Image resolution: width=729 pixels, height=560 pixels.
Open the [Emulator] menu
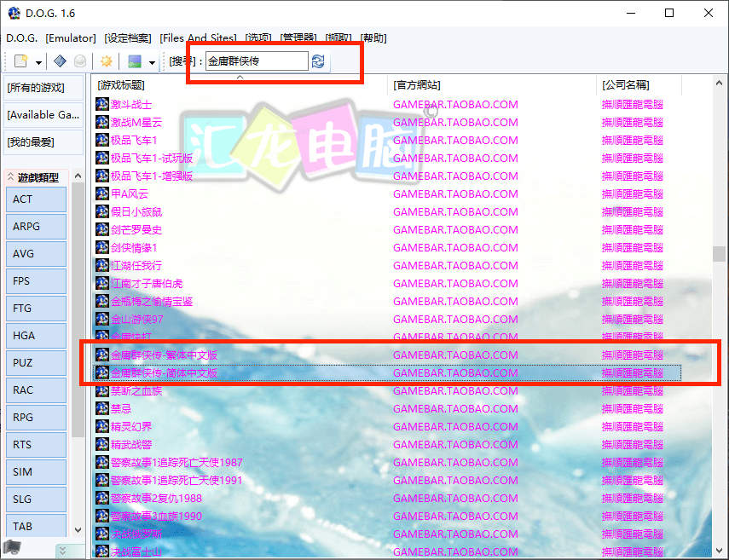[x=70, y=38]
